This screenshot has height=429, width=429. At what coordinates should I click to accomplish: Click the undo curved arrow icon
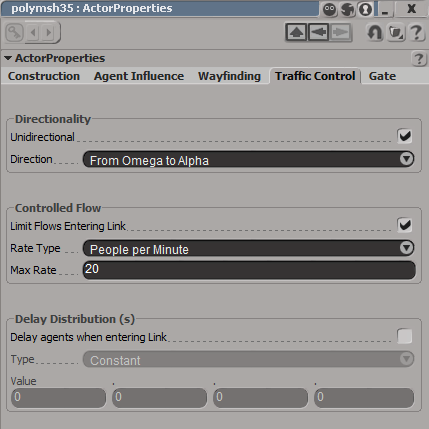tap(375, 33)
